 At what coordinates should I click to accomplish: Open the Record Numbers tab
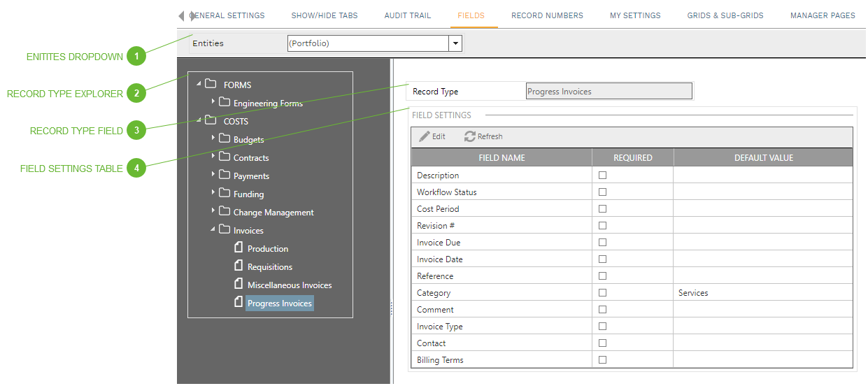point(547,15)
